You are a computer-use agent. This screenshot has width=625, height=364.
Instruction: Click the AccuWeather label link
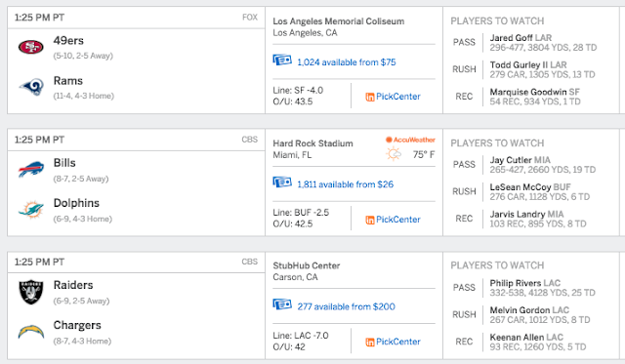410,140
